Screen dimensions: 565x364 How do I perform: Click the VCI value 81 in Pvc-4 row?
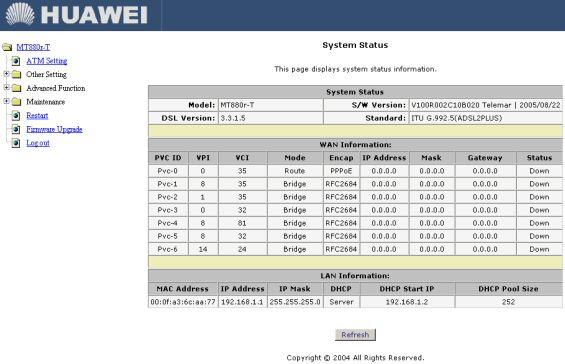click(242, 223)
